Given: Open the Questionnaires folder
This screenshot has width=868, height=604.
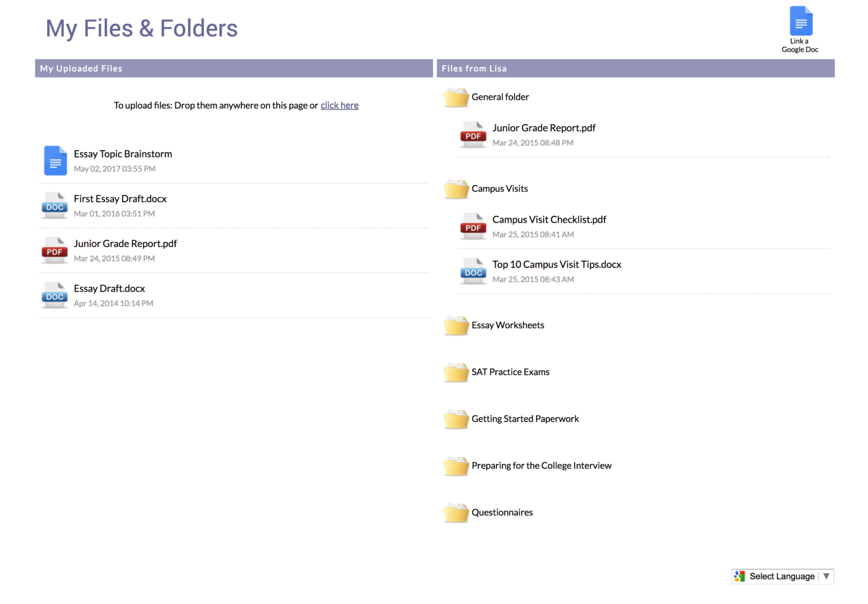Looking at the screenshot, I should (x=456, y=513).
